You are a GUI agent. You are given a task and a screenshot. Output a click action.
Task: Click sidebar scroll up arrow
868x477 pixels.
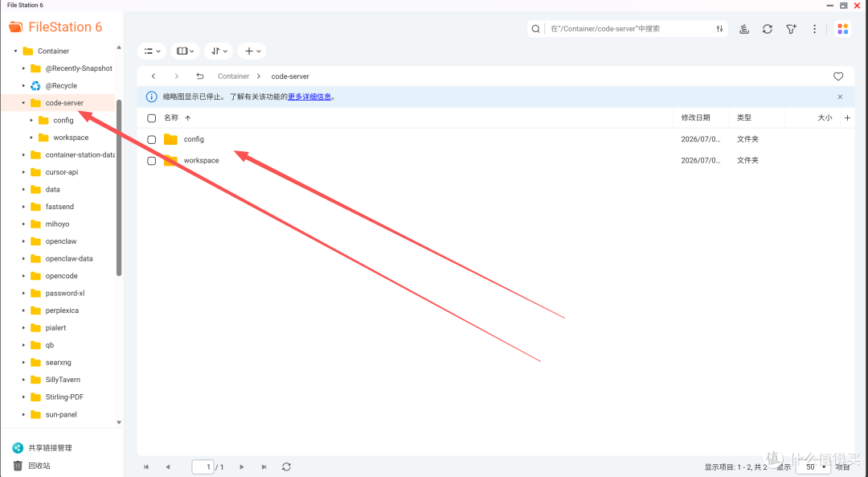pos(119,47)
